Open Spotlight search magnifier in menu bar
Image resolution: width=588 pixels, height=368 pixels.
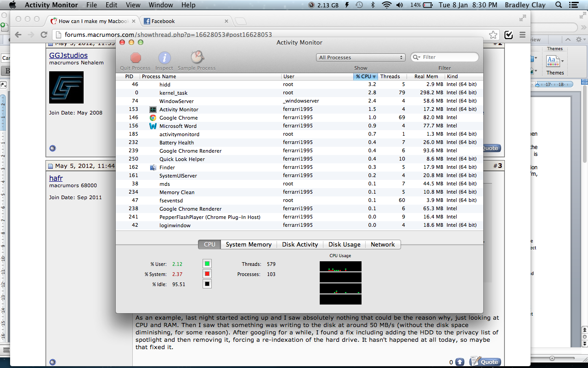[x=559, y=5]
